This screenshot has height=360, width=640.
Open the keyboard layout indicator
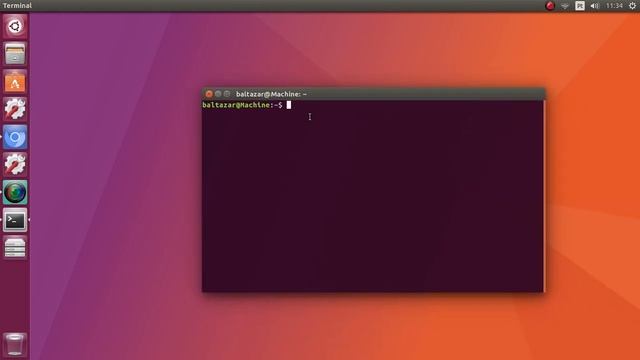point(580,6)
